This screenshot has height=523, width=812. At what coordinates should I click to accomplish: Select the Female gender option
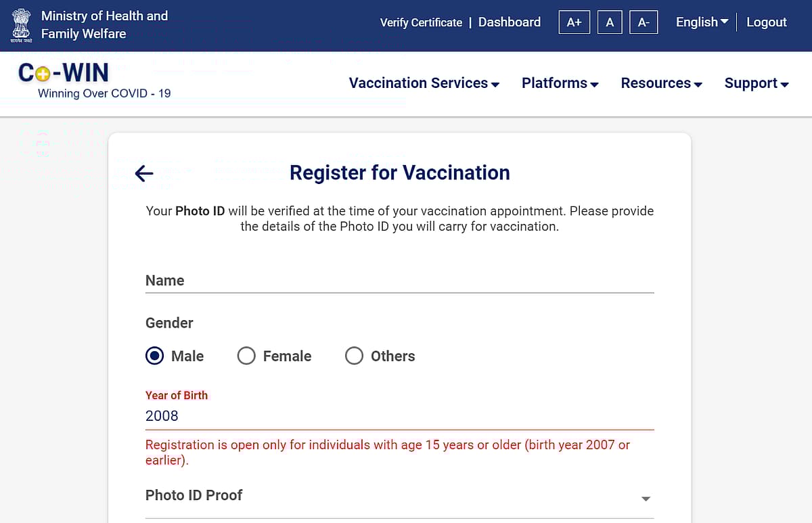pyautogui.click(x=246, y=356)
